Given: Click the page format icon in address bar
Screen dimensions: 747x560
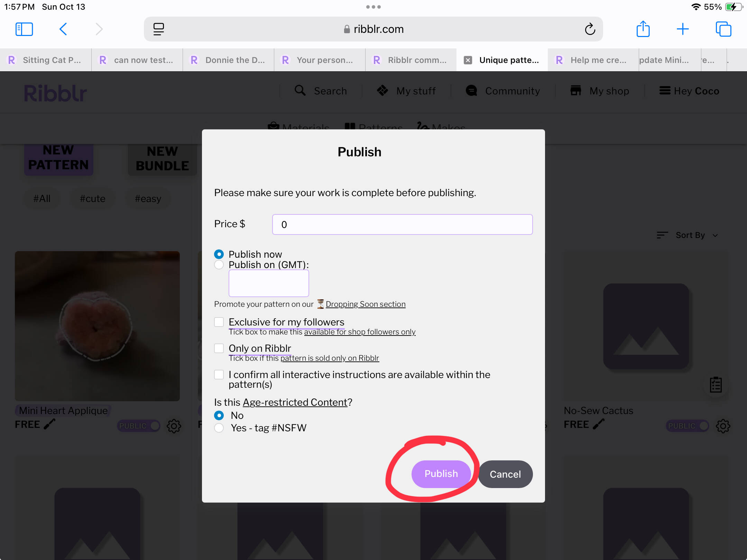Looking at the screenshot, I should point(159,29).
